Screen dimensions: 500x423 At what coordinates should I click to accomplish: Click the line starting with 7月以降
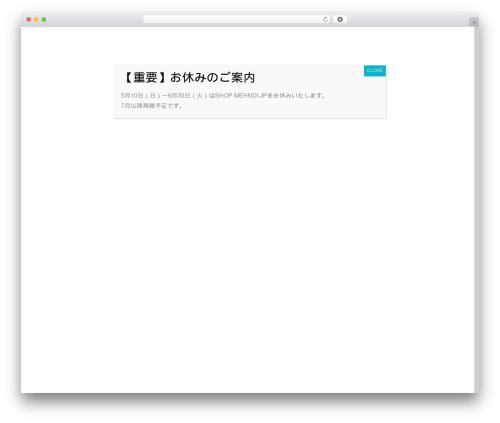[152, 106]
